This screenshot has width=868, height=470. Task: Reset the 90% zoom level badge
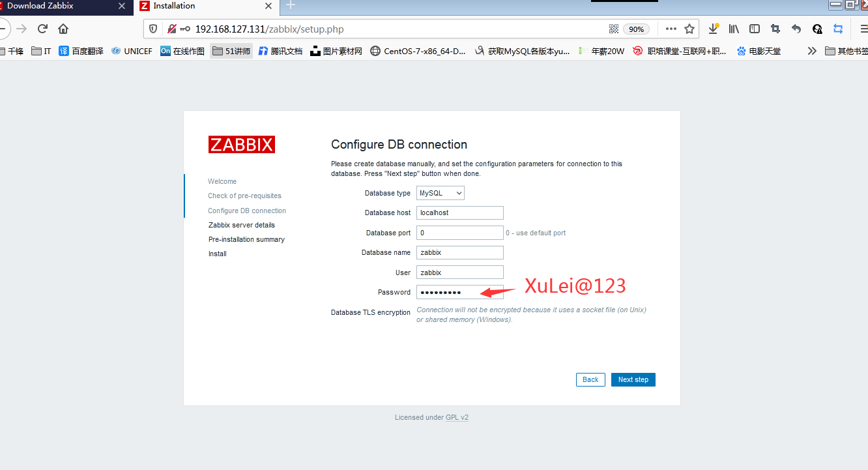[x=636, y=29]
